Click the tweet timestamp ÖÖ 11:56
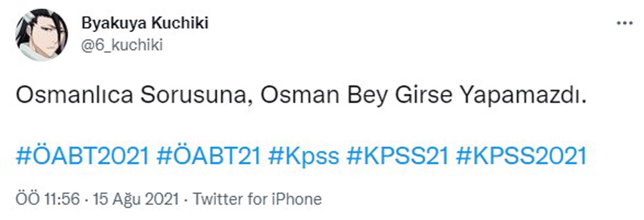644x220 pixels. point(47,198)
